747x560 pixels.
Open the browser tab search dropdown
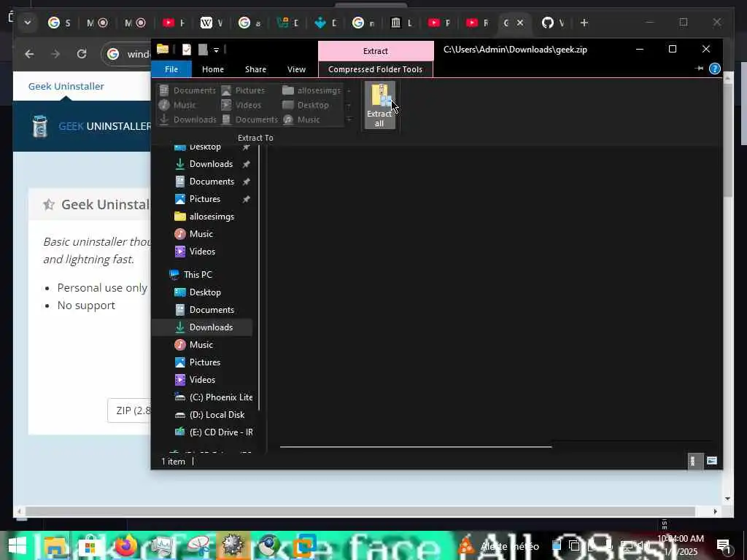[x=28, y=23]
